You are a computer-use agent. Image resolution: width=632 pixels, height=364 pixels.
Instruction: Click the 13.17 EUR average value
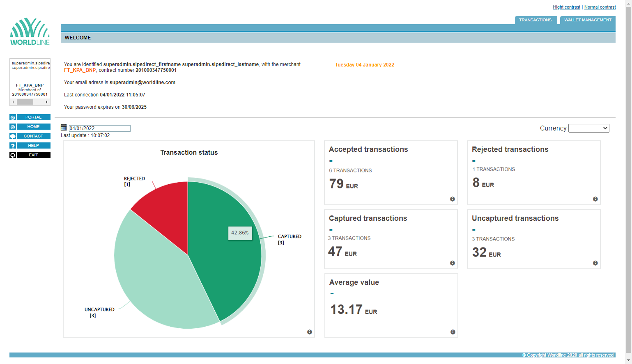354,309
